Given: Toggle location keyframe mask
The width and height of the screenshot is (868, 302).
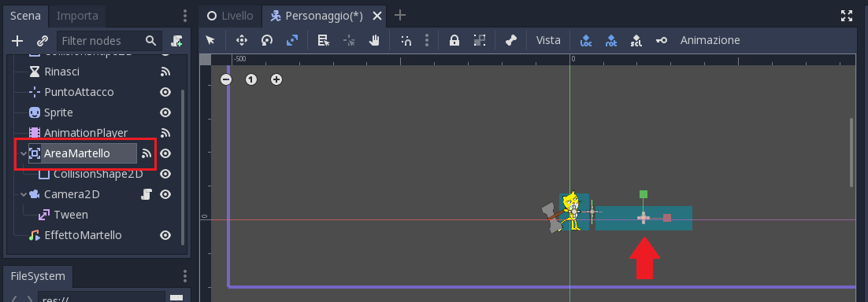Looking at the screenshot, I should tap(586, 40).
